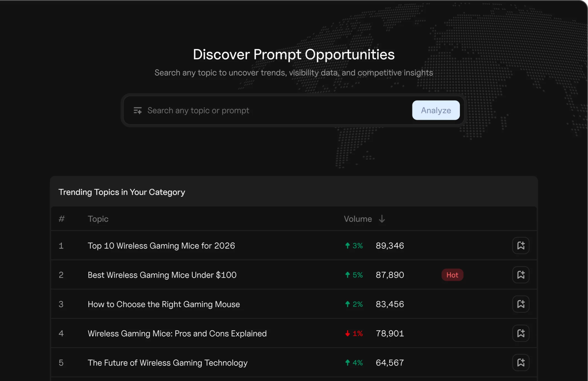588x381 pixels.
Task: Select the "Topic" column header
Action: click(x=98, y=219)
